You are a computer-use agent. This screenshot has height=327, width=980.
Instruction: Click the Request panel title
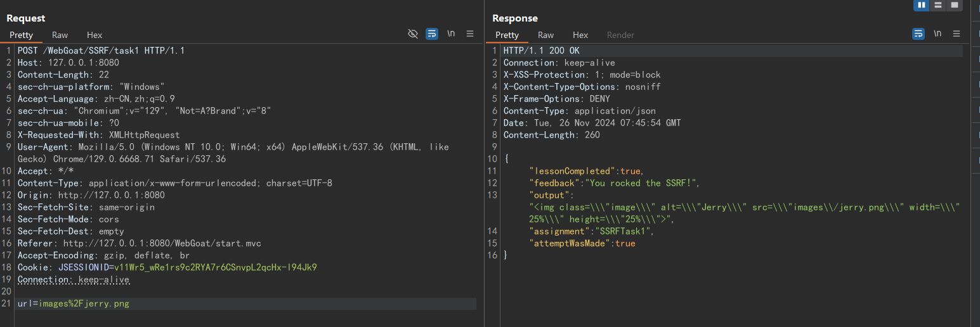pos(26,18)
